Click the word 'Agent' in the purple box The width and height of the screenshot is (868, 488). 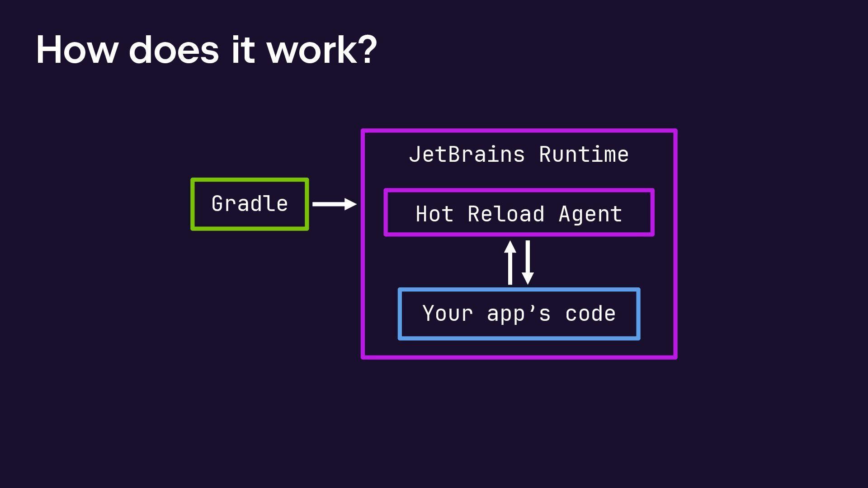(590, 214)
